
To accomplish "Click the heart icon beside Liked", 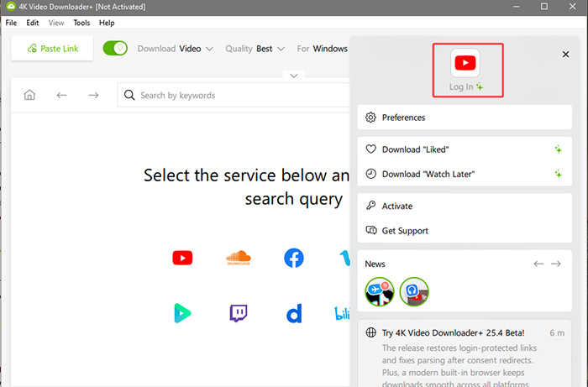I will point(371,149).
